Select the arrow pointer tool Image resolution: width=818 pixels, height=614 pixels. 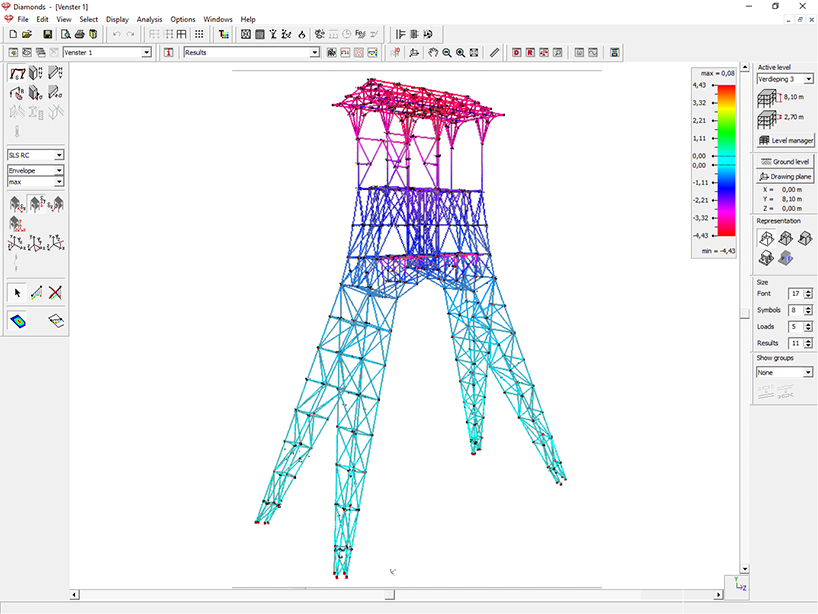(17, 293)
